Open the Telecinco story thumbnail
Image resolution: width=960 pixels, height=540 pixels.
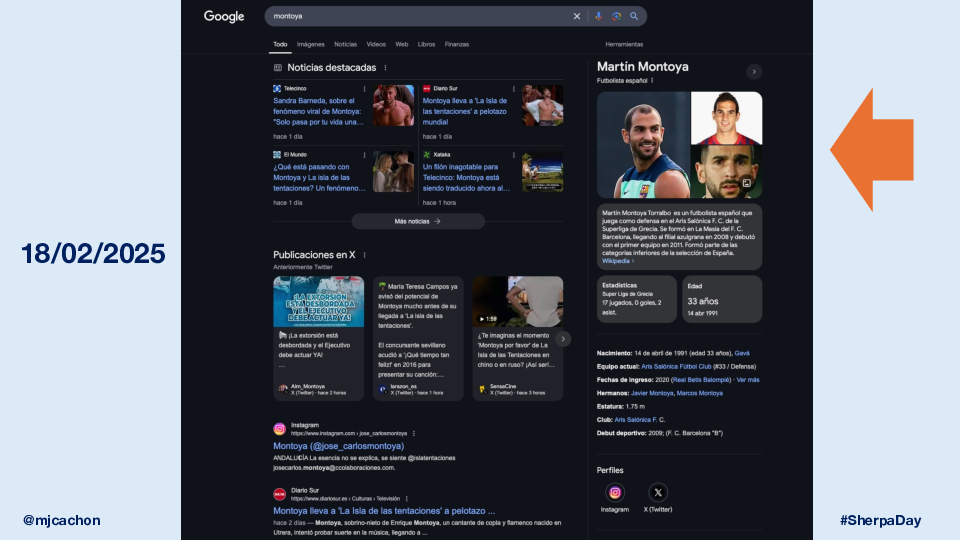(394, 105)
